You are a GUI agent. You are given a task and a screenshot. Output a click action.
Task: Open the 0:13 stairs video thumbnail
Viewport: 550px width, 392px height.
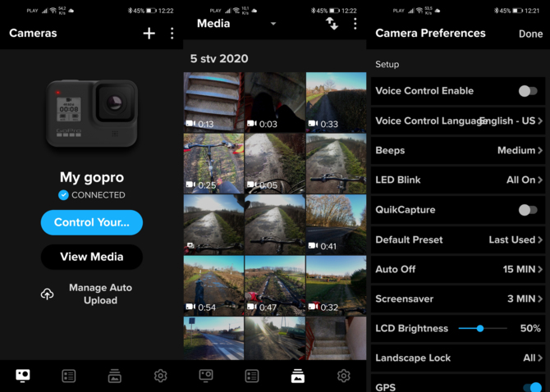213,103
